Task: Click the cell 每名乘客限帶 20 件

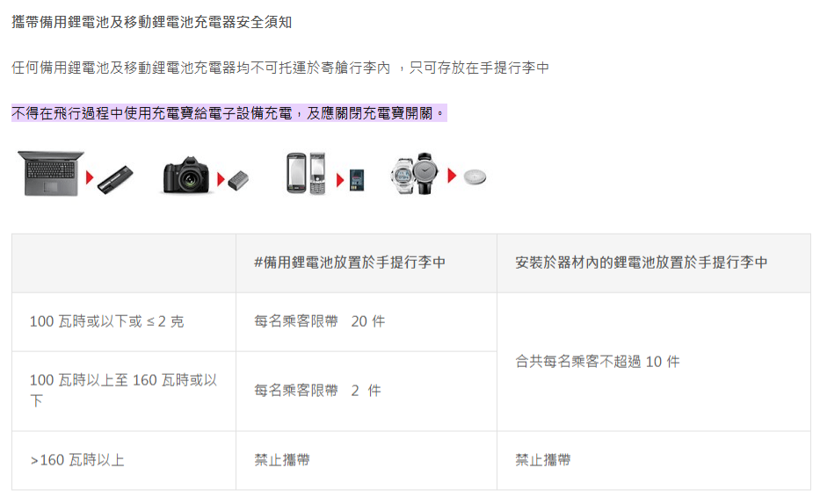Action: pos(320,321)
